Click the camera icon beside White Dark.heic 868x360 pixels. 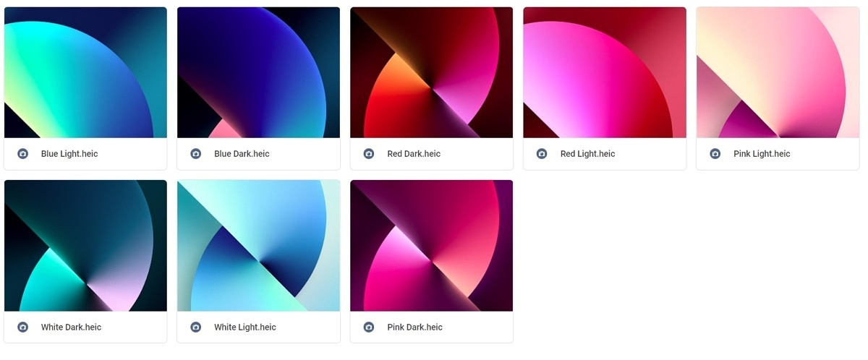pyautogui.click(x=22, y=327)
